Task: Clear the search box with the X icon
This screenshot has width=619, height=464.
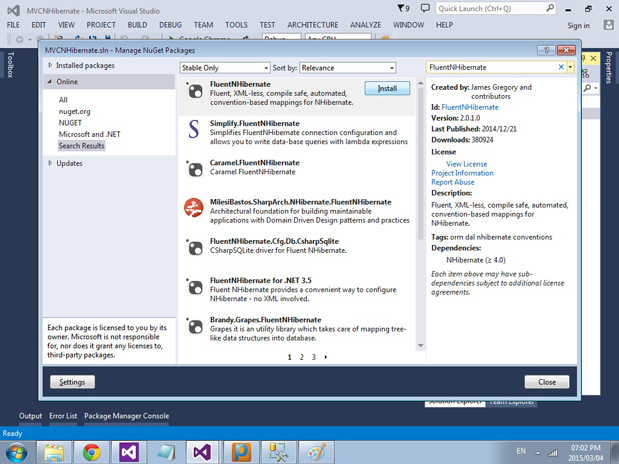Action: click(561, 67)
